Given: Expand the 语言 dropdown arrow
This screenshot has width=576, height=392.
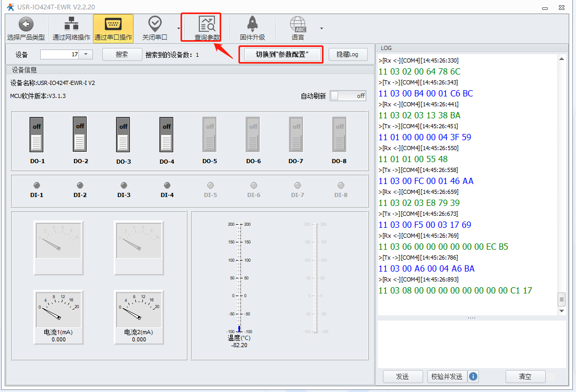Looking at the screenshot, I should coord(321,28).
